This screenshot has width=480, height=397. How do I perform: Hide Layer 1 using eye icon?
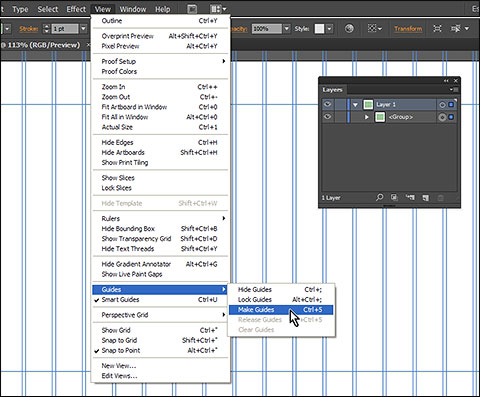[x=328, y=104]
